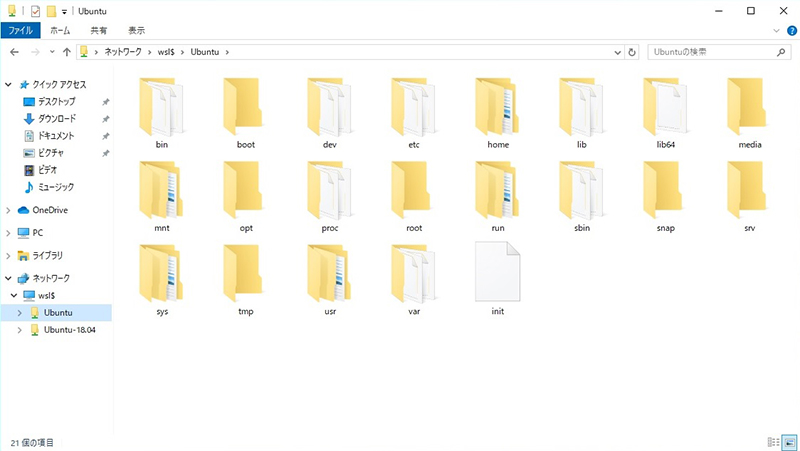The width and height of the screenshot is (800, 451).
Task: Select デスクトップ in Quick Access
Action: [x=57, y=102]
